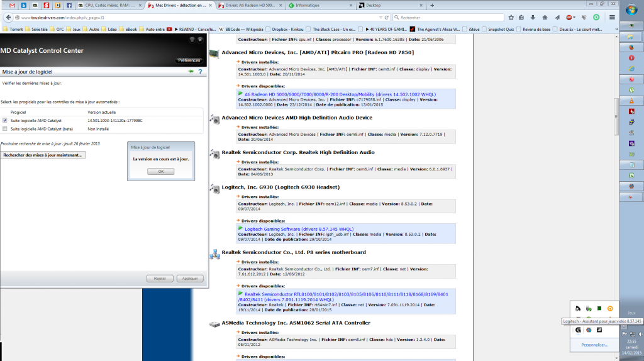644x361 pixels.
Task: Open the Firefox hamburger menu
Action: (612, 17)
